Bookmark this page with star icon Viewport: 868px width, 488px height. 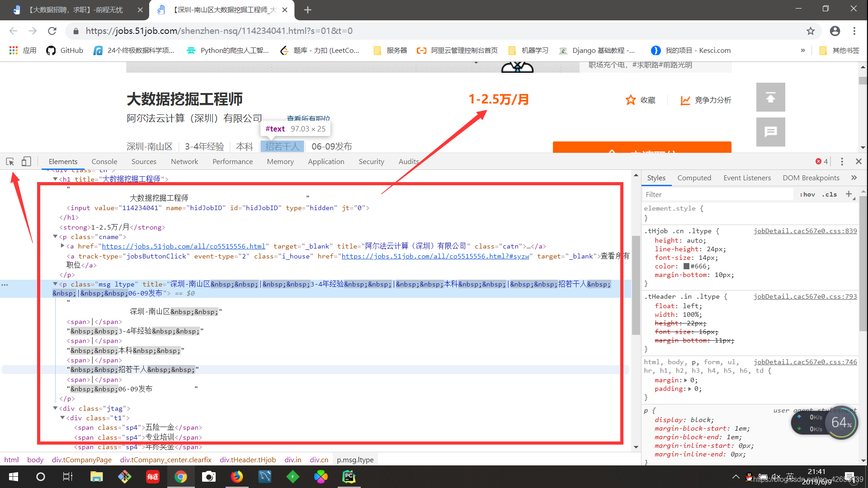(x=811, y=31)
